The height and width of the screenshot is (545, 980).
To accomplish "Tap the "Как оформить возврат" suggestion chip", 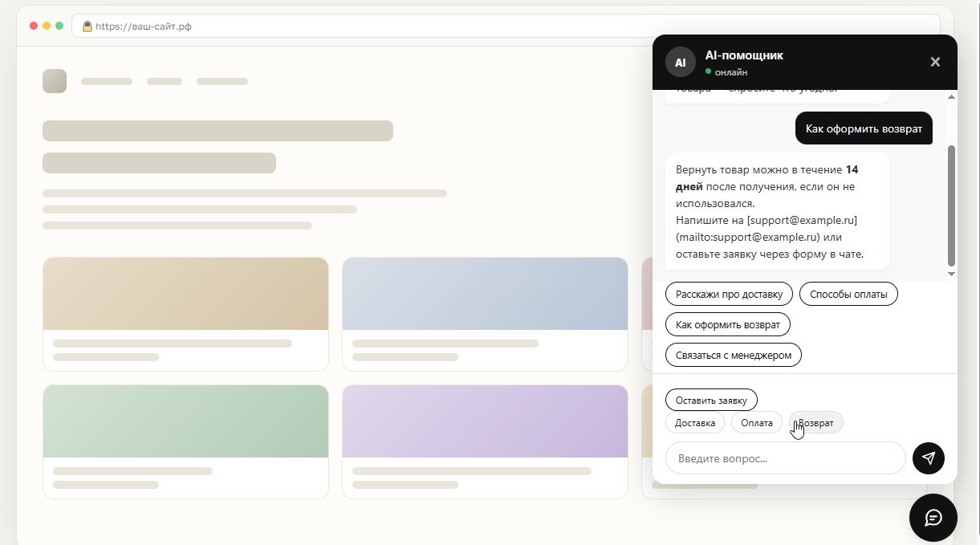I will point(728,324).
